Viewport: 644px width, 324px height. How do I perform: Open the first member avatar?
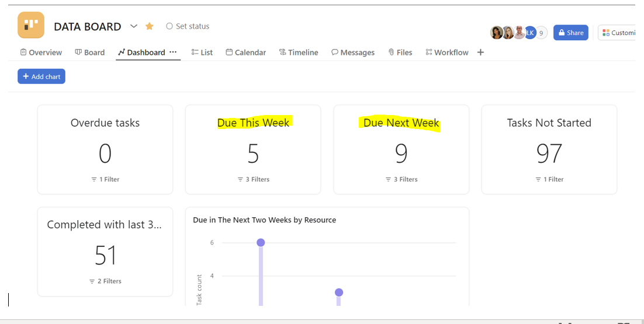point(497,33)
